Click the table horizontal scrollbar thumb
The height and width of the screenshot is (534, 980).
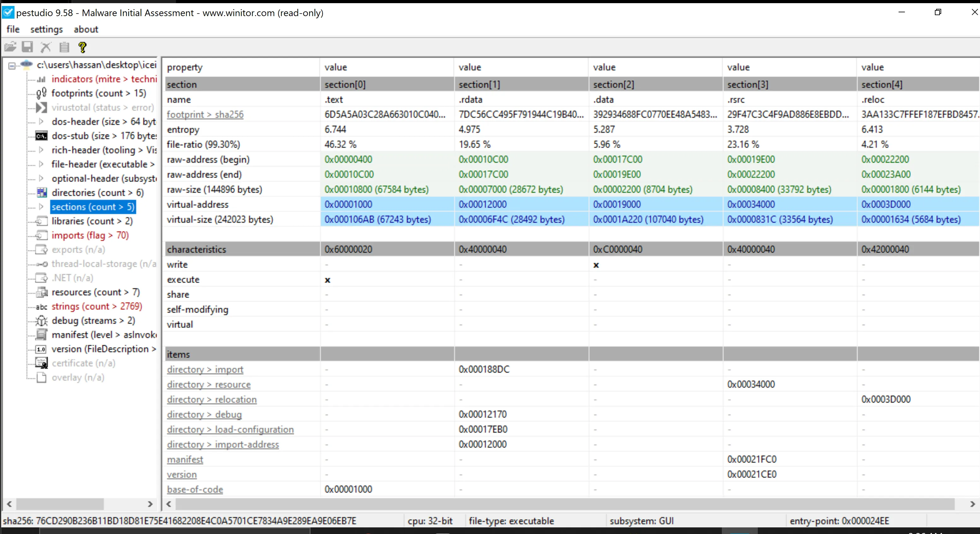[x=565, y=504]
